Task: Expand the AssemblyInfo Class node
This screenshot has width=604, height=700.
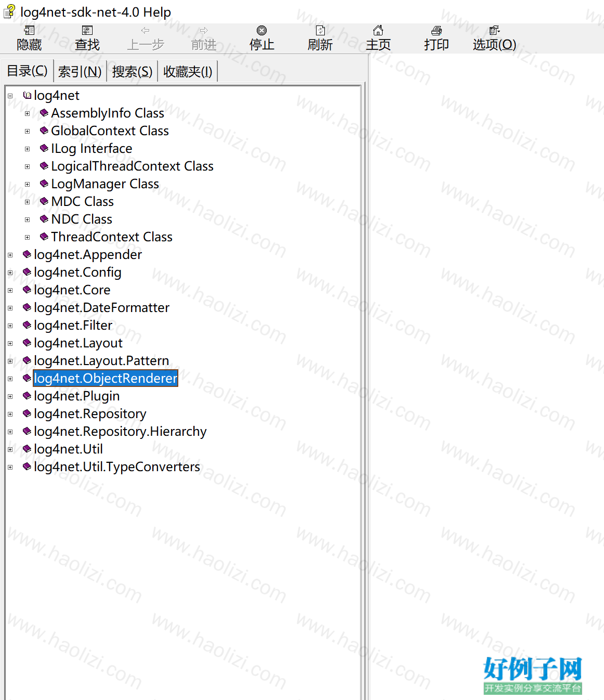Action: click(27, 113)
